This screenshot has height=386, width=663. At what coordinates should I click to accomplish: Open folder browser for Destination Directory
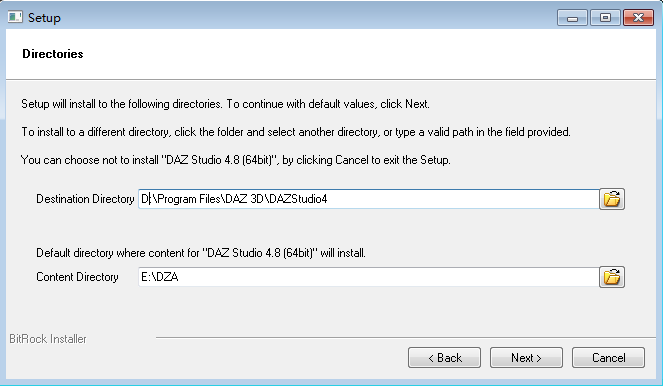coord(612,199)
